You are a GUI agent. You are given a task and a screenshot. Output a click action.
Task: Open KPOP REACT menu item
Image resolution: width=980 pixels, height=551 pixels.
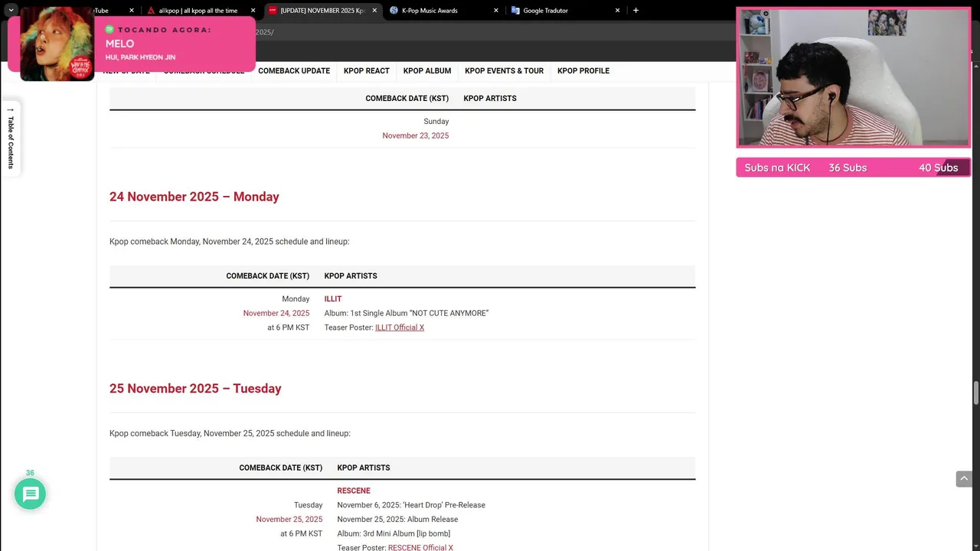(x=367, y=70)
